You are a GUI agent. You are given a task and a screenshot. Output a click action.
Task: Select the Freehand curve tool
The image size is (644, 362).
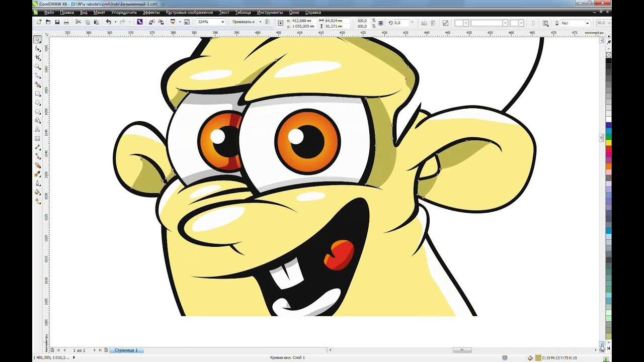pos(38,76)
